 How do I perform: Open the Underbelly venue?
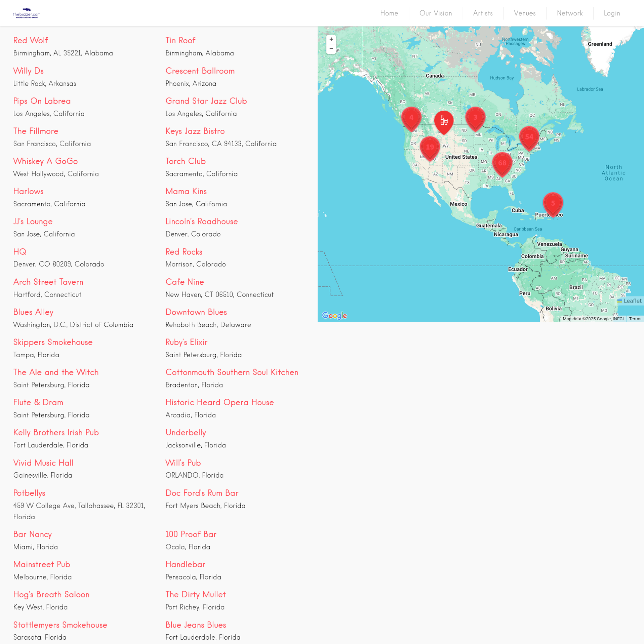click(186, 433)
